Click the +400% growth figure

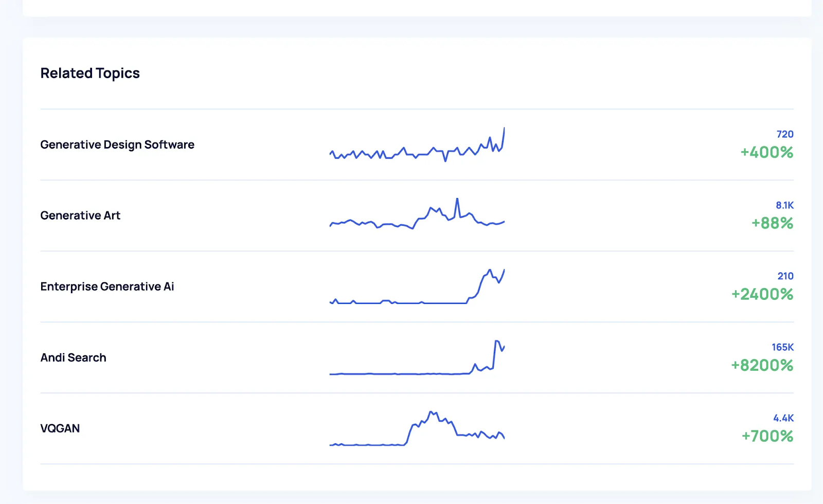tap(766, 152)
